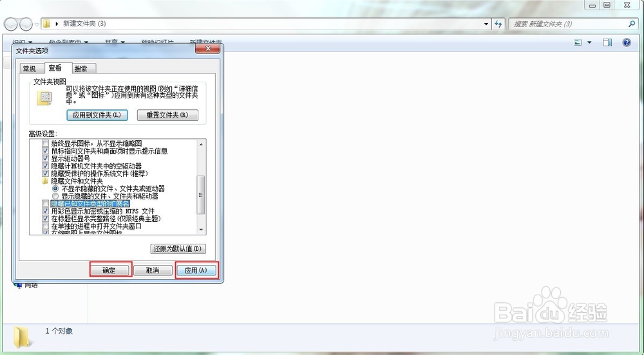Image resolution: width=644 pixels, height=355 pixels.
Task: Toggle the preview pane icon
Action: (607, 42)
